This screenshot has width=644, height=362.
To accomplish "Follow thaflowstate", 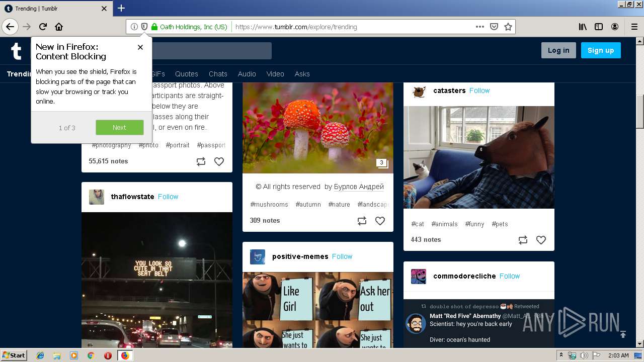I will tap(168, 197).
